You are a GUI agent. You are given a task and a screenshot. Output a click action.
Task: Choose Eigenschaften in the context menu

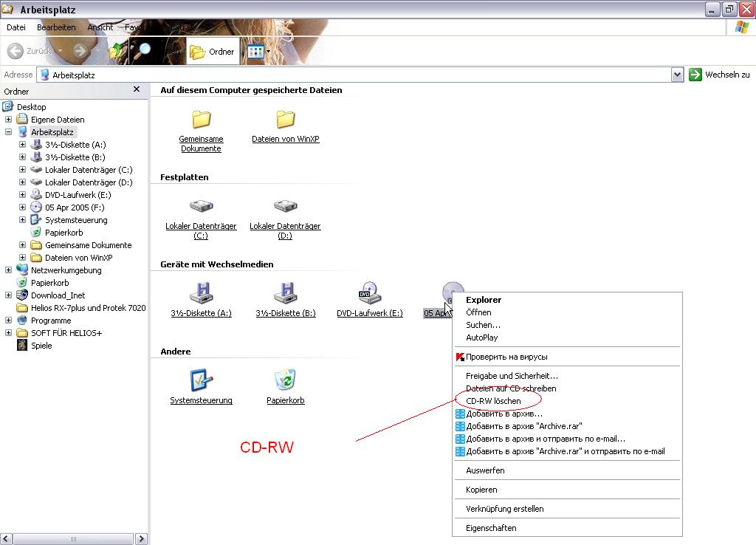pyautogui.click(x=567, y=528)
